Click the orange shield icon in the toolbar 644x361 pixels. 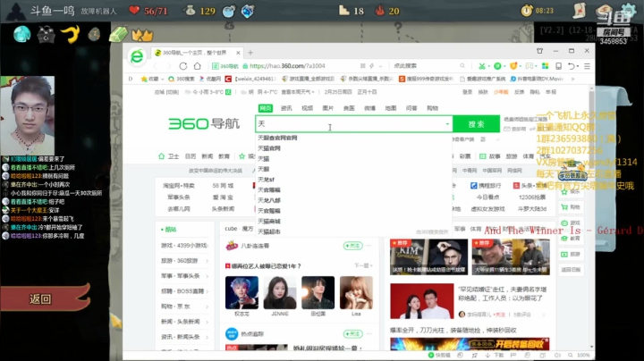[513, 66]
